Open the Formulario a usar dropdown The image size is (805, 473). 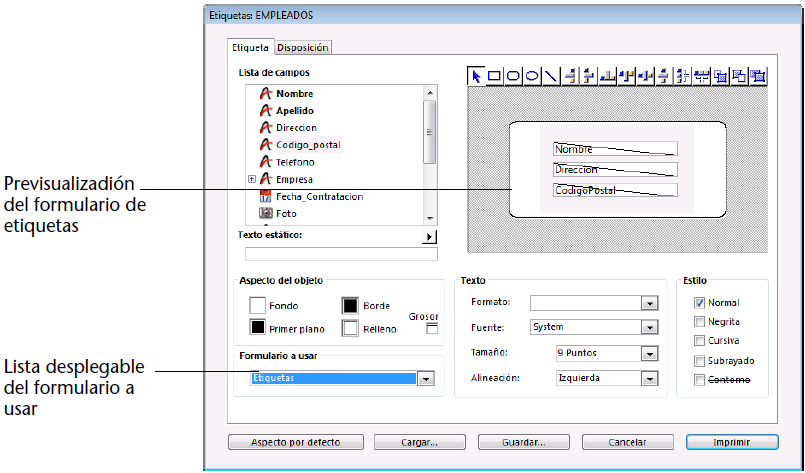[425, 379]
